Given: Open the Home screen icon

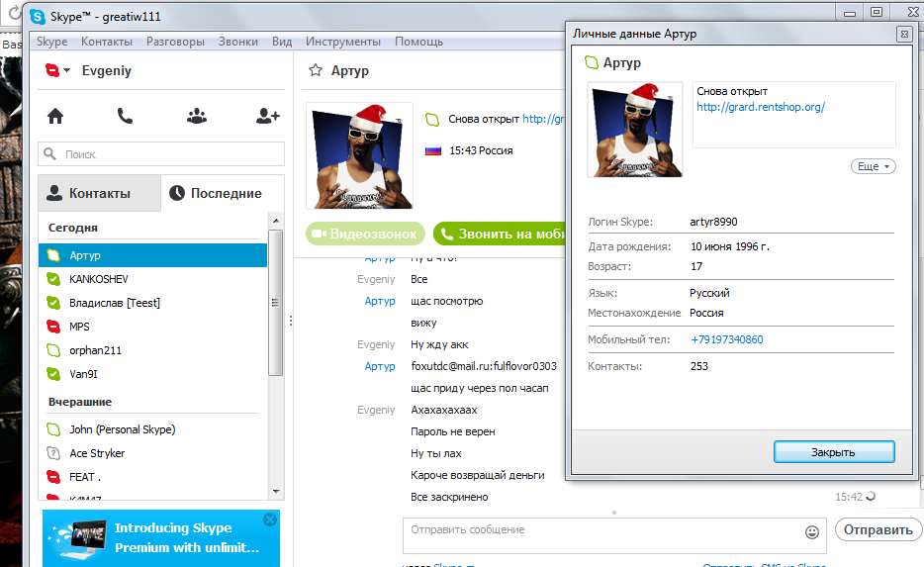Looking at the screenshot, I should 55,116.
